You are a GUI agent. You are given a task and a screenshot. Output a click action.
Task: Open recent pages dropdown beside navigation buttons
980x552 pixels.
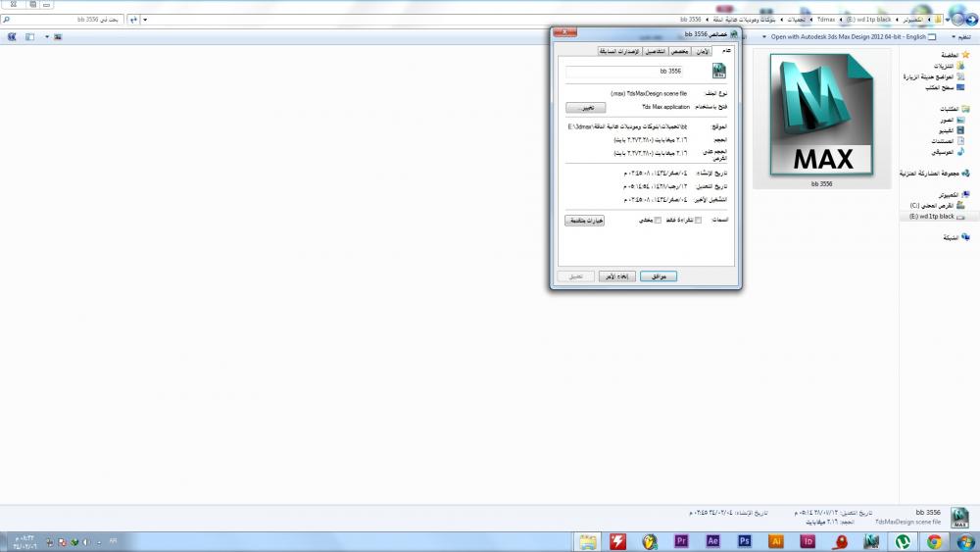948,20
